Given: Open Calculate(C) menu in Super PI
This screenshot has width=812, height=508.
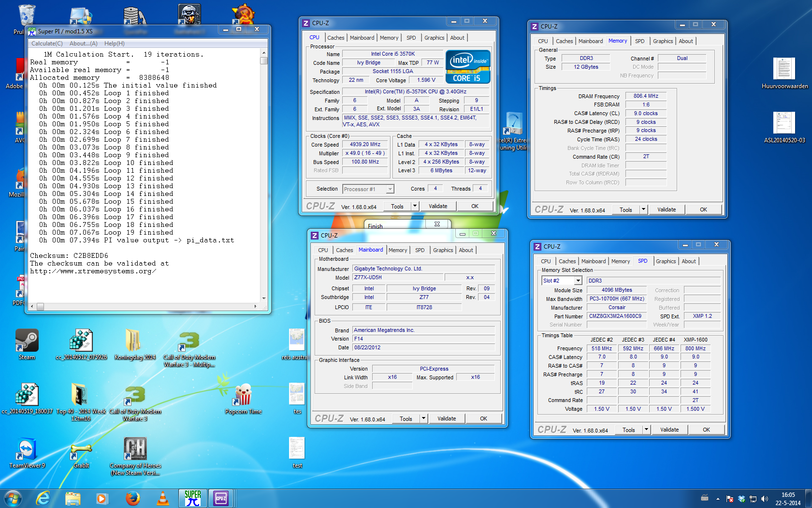Looking at the screenshot, I should [47, 44].
